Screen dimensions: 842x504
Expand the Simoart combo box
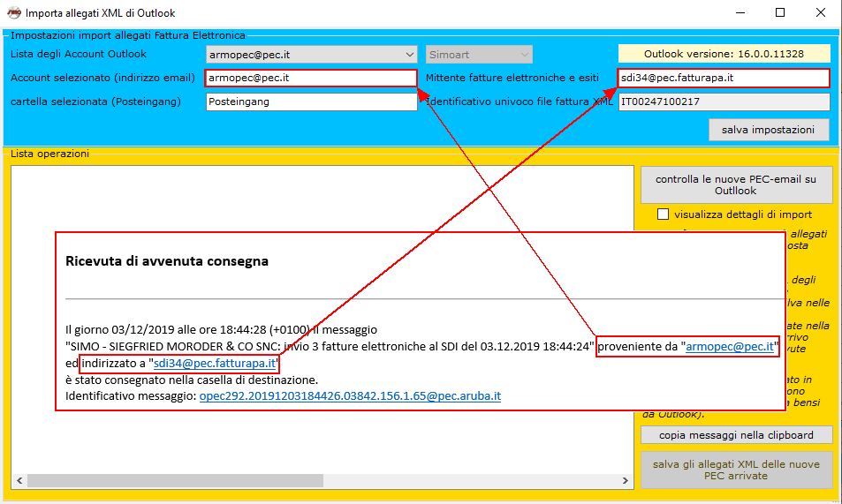pyautogui.click(x=525, y=55)
